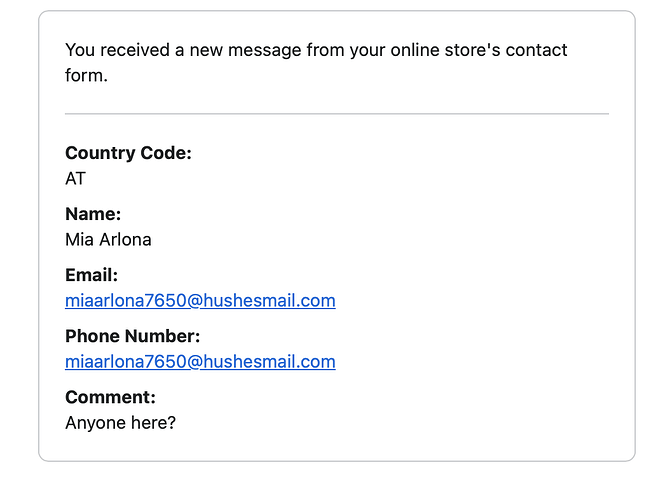Select the "AT" country code value
The height and width of the screenshot is (500, 665).
[76, 179]
